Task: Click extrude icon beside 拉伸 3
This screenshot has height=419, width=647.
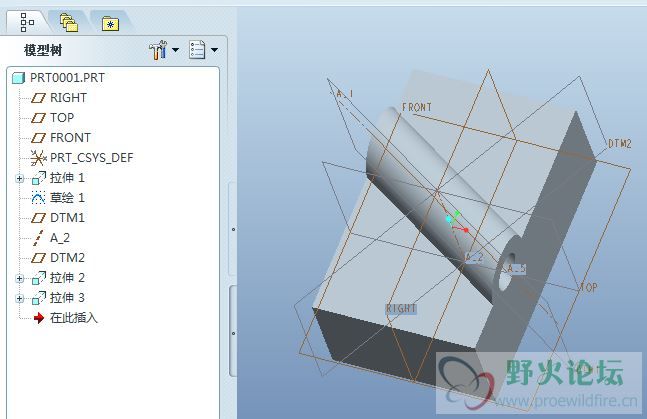Action: coord(39,298)
